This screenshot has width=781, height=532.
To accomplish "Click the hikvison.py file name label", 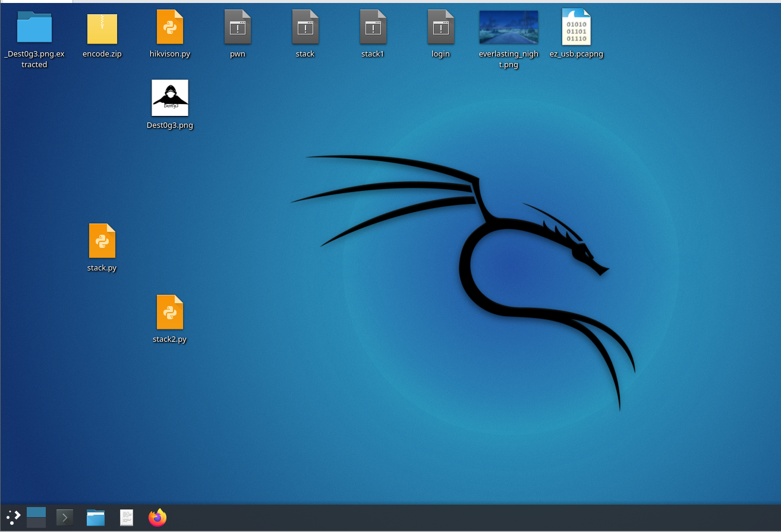I will pyautogui.click(x=170, y=54).
